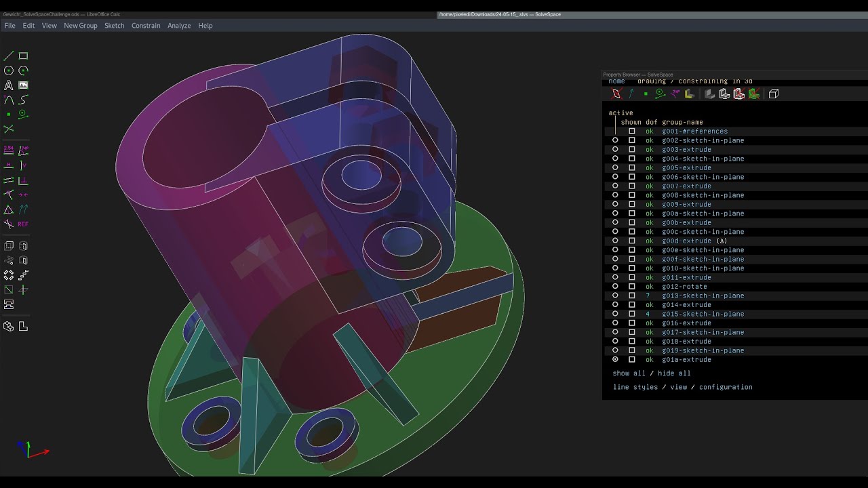Open the New Group menu
868x488 pixels.
81,26
